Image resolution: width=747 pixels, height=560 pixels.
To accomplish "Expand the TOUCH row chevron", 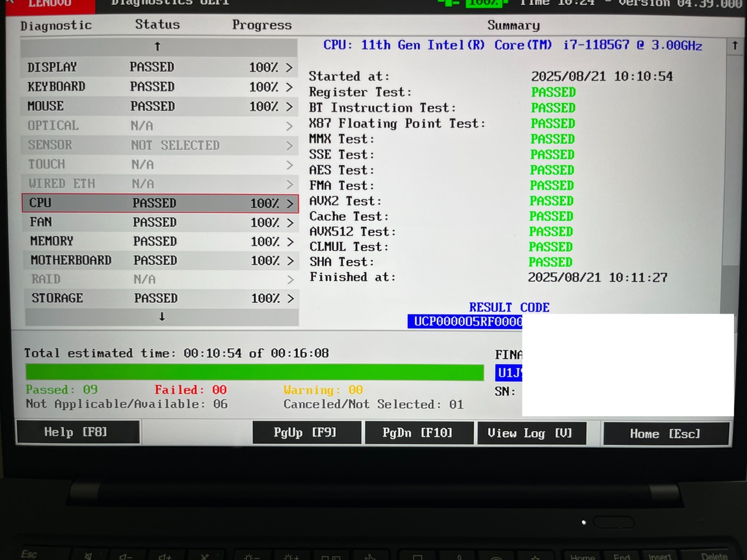I will click(x=289, y=165).
